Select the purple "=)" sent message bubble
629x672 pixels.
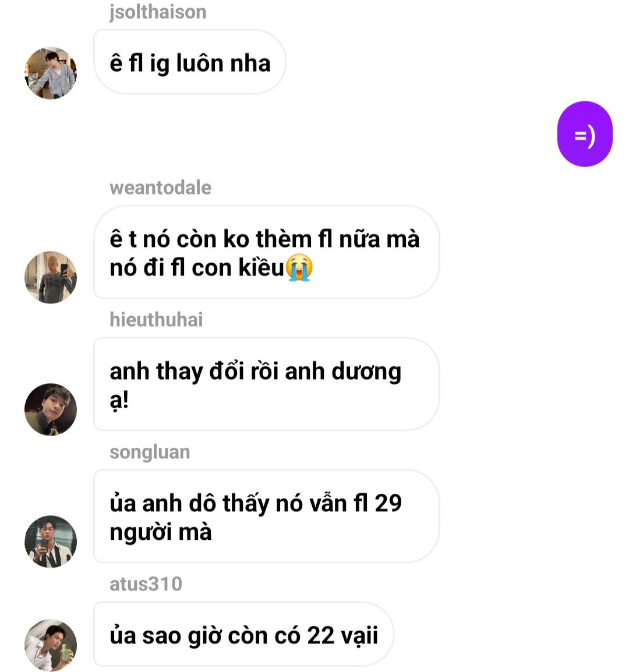point(585,134)
